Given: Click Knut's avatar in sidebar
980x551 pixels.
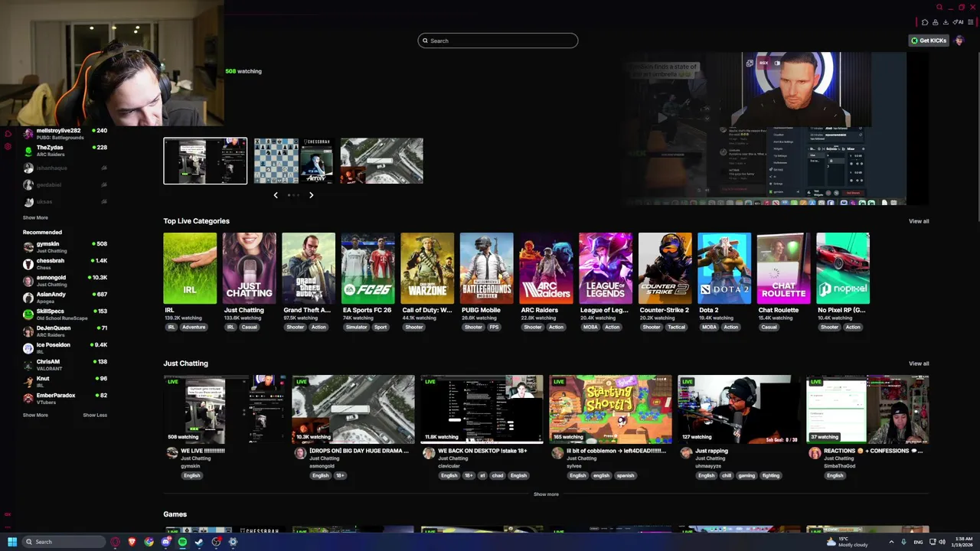Looking at the screenshot, I should (x=28, y=382).
